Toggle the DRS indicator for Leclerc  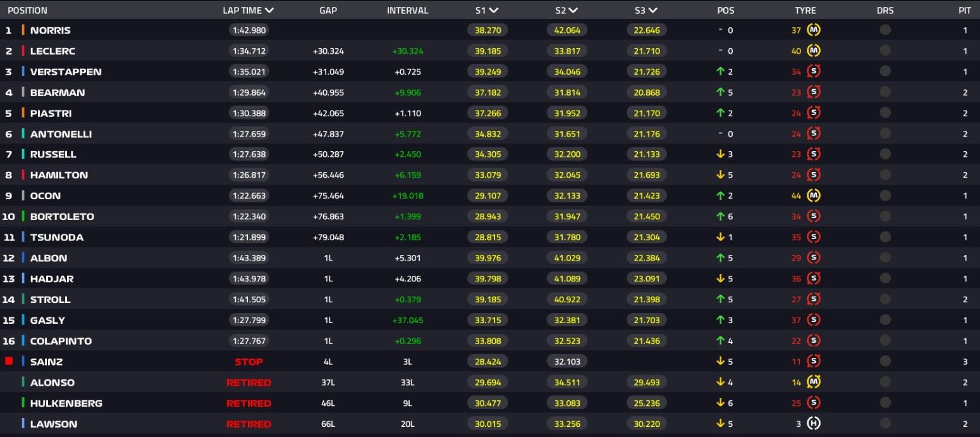(x=885, y=51)
